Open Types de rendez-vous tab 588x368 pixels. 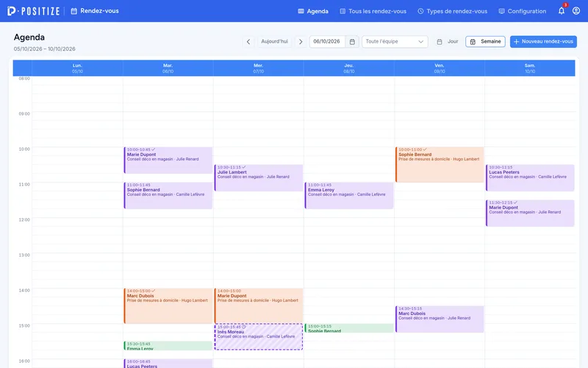[x=453, y=11]
